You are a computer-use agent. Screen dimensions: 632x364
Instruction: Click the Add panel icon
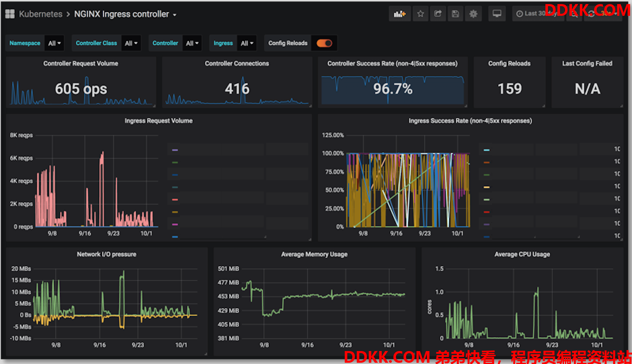(400, 14)
